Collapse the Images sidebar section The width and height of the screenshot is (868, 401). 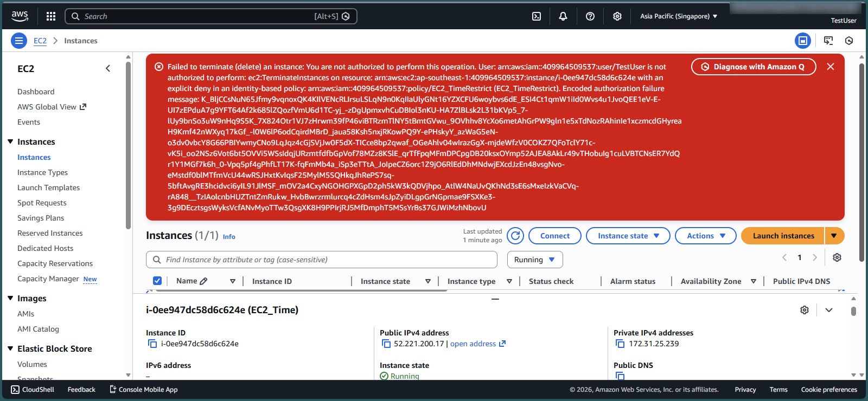click(x=10, y=298)
